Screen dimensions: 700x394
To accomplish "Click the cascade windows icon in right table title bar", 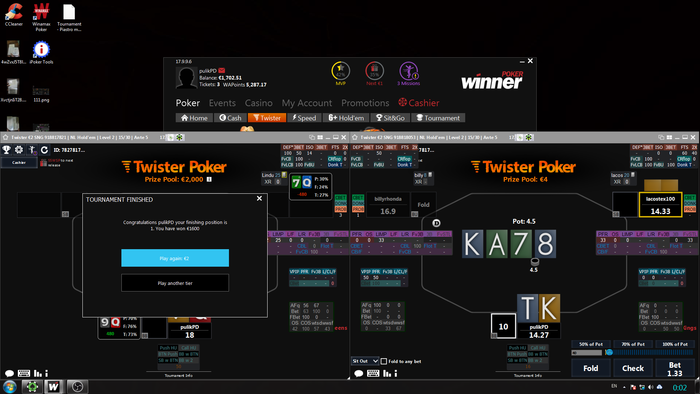I will 661,137.
